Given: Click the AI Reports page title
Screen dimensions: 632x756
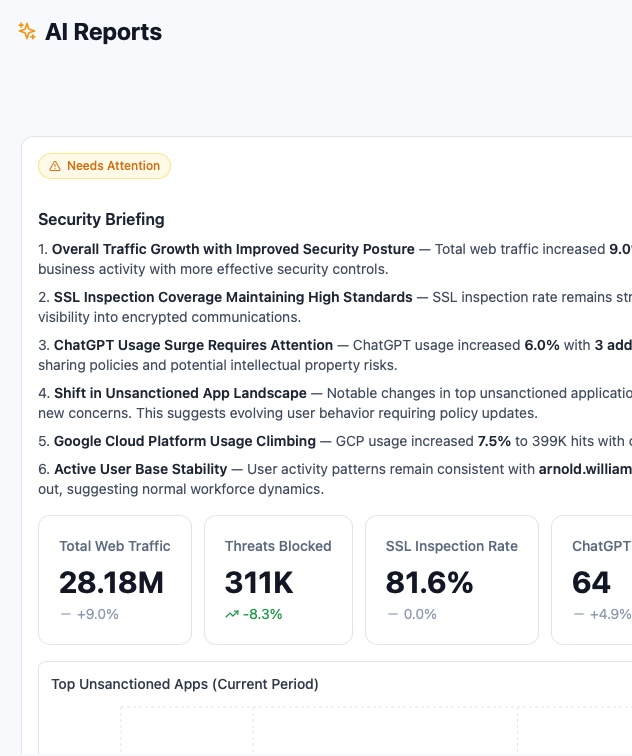Looking at the screenshot, I should [104, 32].
